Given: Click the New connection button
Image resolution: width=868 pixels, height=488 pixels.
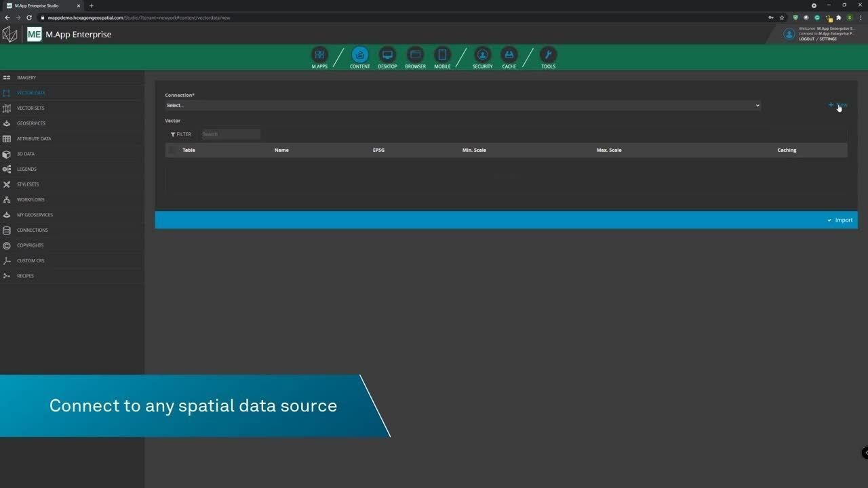Looking at the screenshot, I should click(x=838, y=105).
